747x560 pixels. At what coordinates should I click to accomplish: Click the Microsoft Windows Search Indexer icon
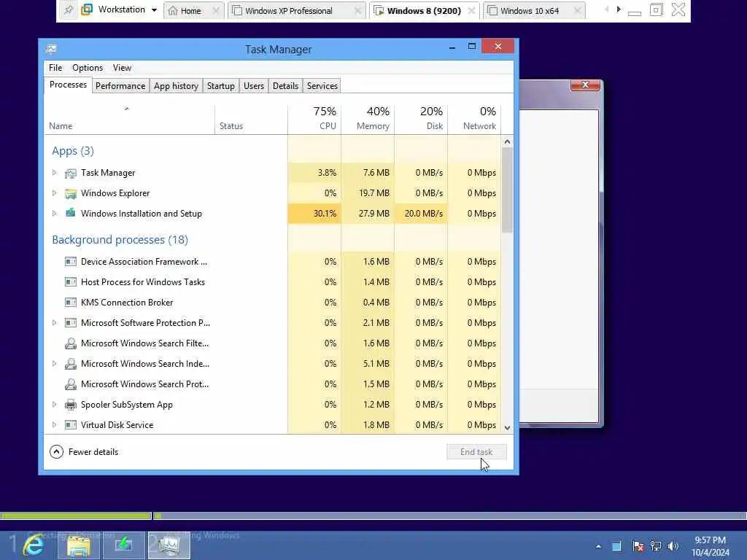tap(71, 364)
